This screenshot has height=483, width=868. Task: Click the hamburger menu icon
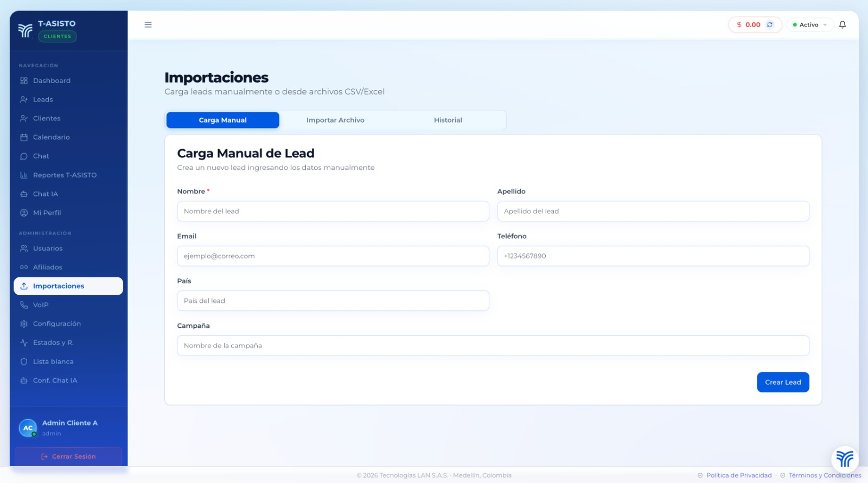tap(148, 25)
